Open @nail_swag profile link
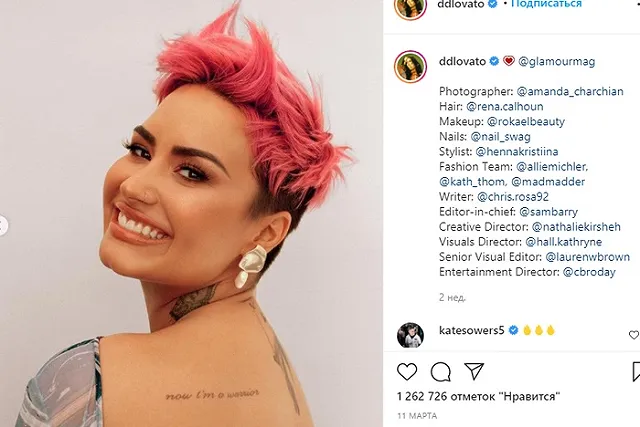This screenshot has width=640, height=427. click(x=500, y=137)
